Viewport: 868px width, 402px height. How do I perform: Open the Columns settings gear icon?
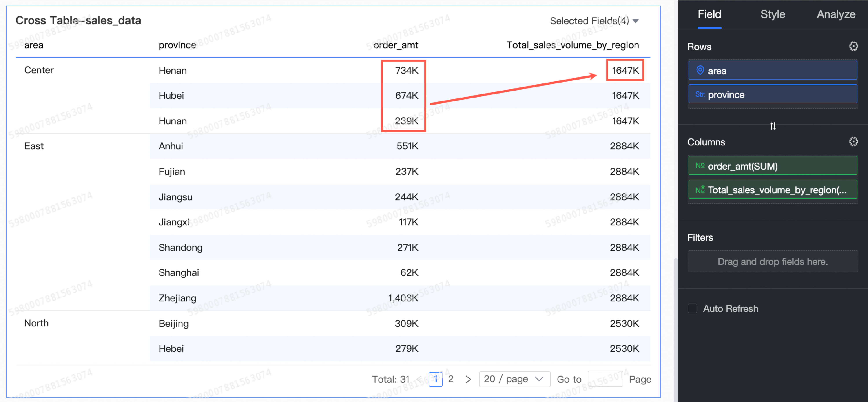(853, 142)
